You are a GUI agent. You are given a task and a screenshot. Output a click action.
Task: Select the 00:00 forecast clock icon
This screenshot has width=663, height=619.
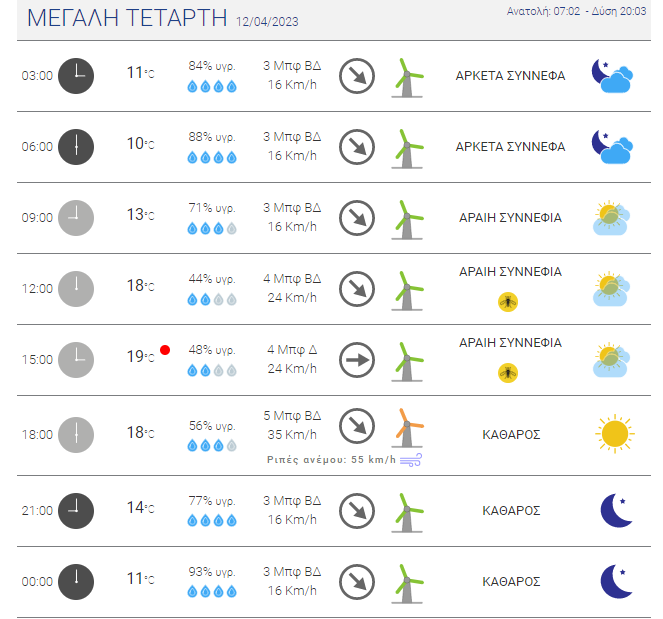[x=76, y=581]
